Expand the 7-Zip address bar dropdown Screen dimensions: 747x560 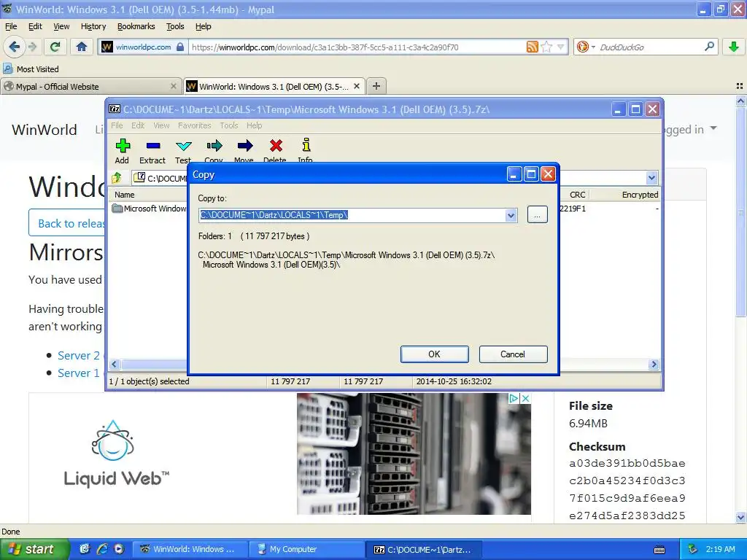pyautogui.click(x=651, y=178)
